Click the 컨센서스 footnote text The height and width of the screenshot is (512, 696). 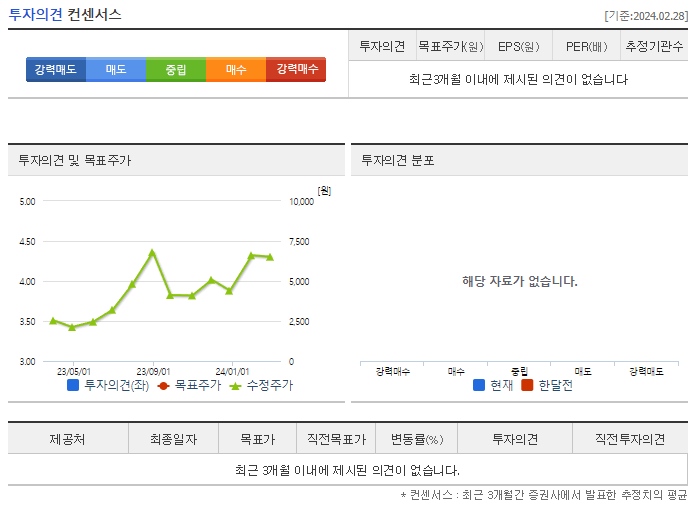click(x=544, y=495)
